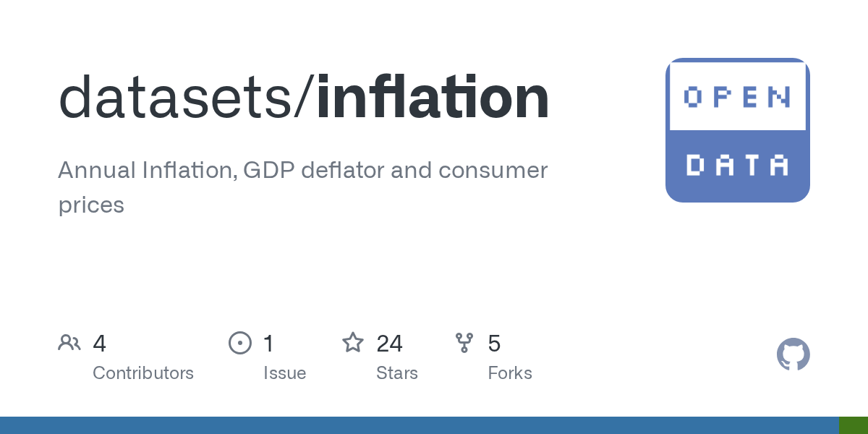Click the datasets owner name
The width and height of the screenshot is (868, 434).
(x=178, y=98)
